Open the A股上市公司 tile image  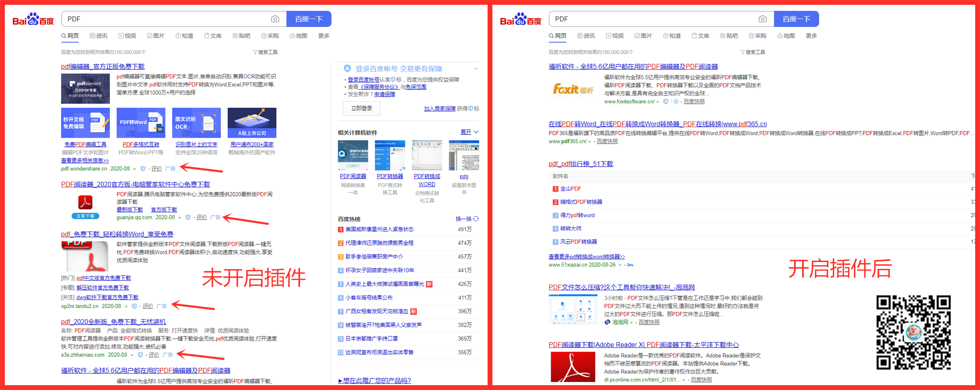pyautogui.click(x=252, y=123)
